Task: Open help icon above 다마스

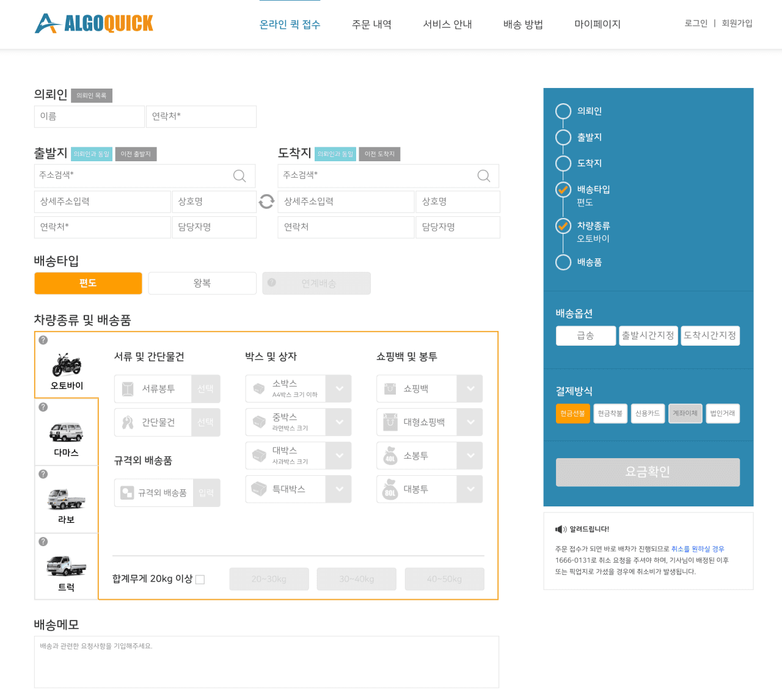Action: 43,407
